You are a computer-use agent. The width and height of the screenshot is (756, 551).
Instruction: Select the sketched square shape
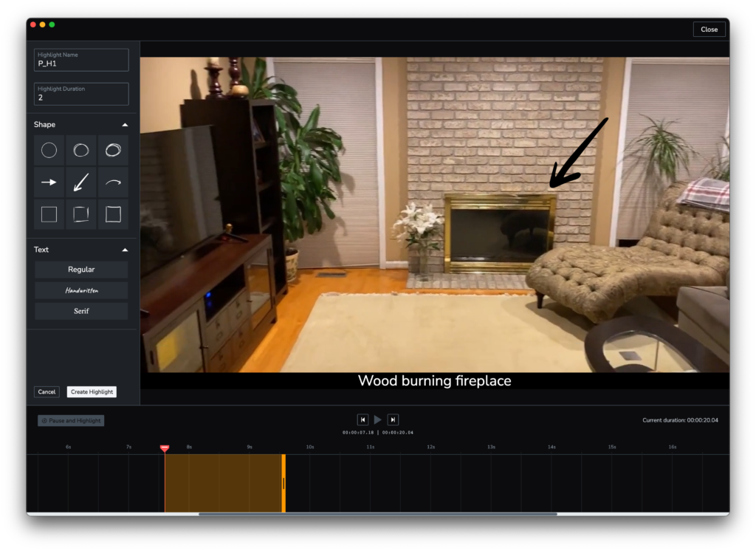pyautogui.click(x=81, y=214)
